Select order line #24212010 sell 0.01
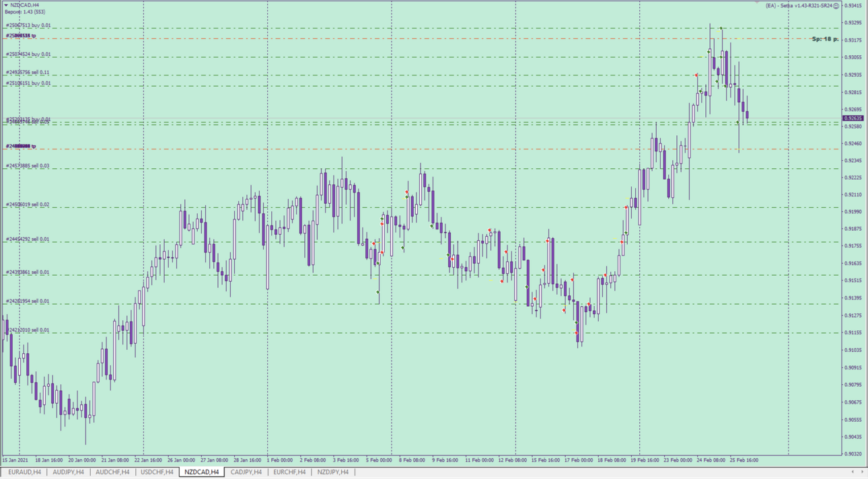Screen dimensions: 868x479 pyautogui.click(x=28, y=330)
